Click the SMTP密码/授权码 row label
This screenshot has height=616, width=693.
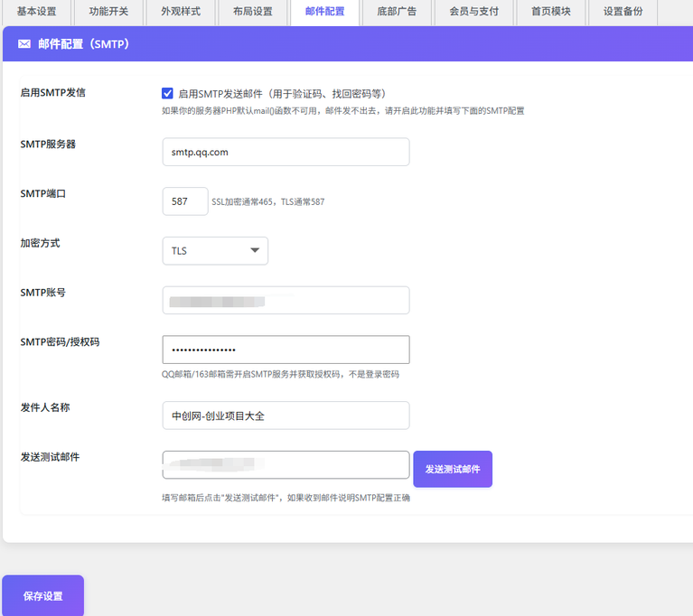[61, 341]
